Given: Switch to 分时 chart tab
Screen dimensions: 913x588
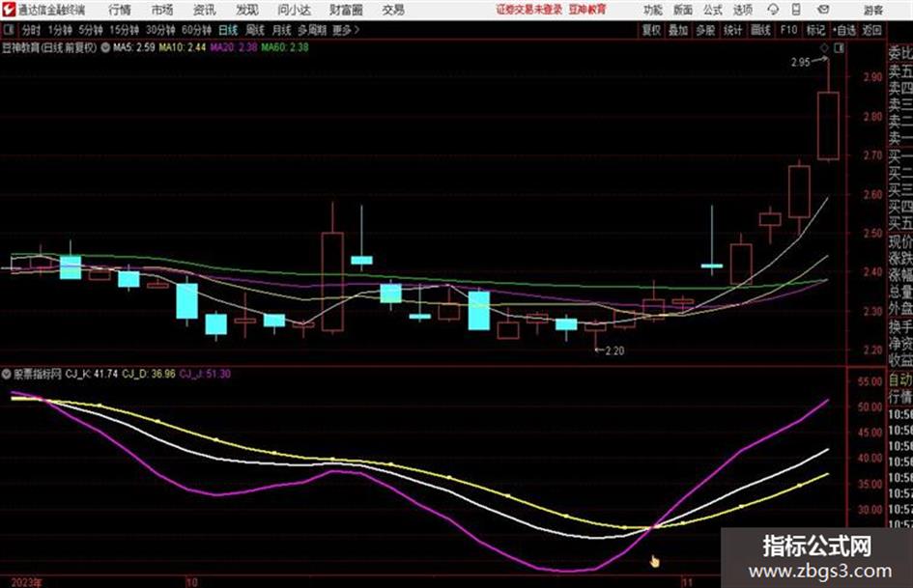Looking at the screenshot, I should point(32,30).
